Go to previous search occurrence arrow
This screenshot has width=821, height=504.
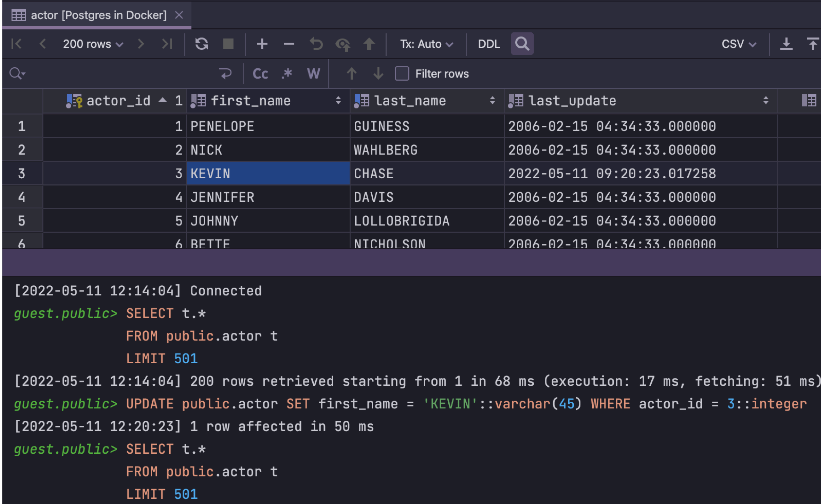351,73
